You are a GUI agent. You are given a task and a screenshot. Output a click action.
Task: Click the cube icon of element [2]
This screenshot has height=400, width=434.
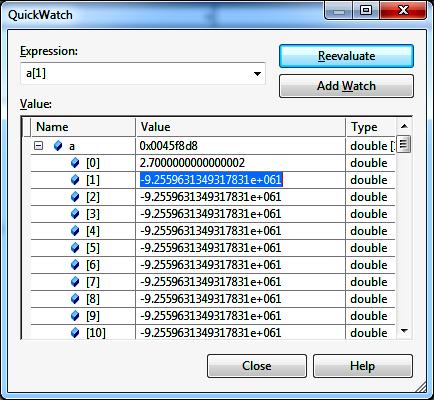(75, 197)
